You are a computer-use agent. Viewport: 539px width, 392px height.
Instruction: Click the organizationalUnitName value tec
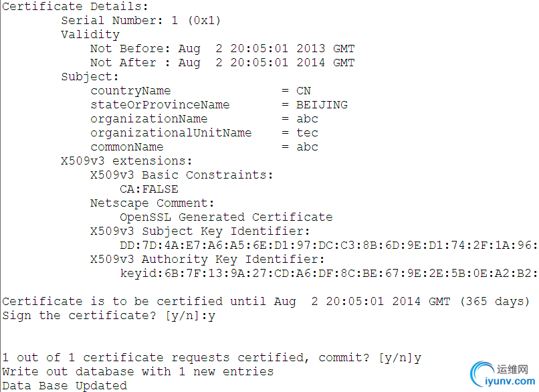(308, 133)
